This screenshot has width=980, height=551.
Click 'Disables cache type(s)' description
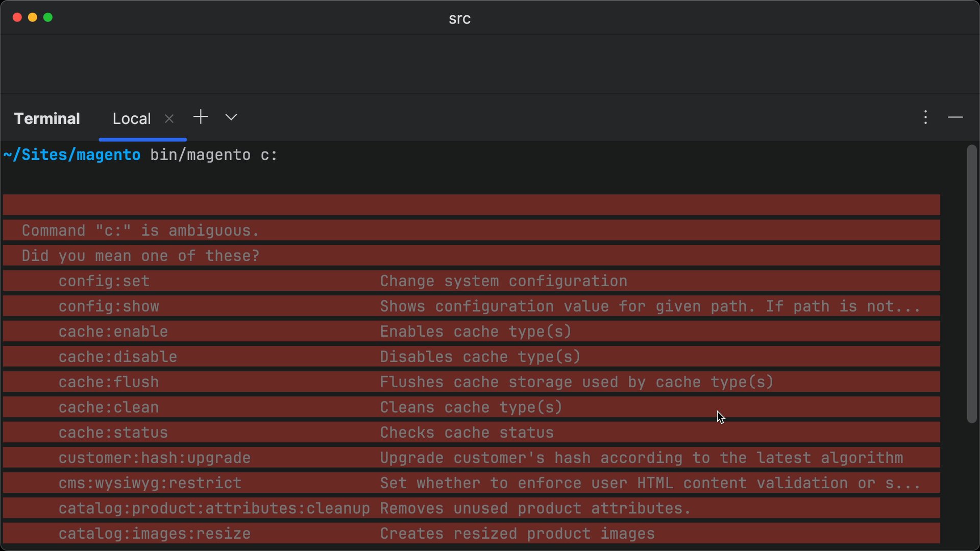[480, 357]
